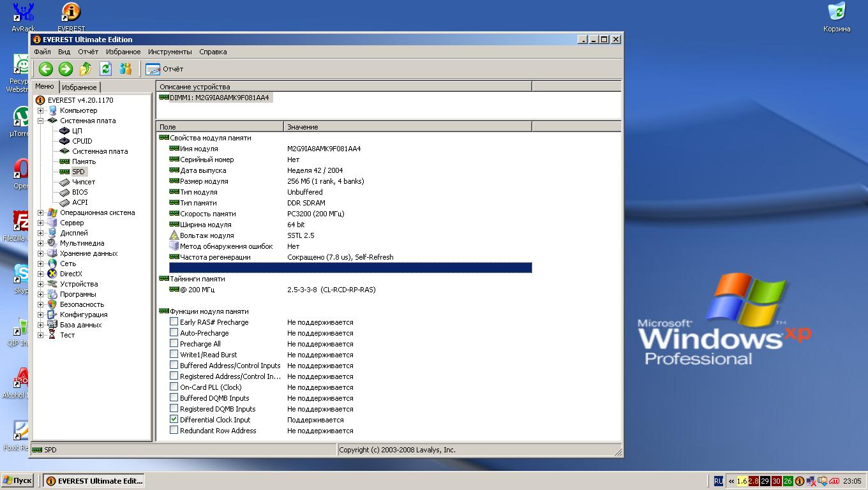868x490 pixels.
Task: Toggle Buffered DQMB Inputs checkbox
Action: coord(174,398)
